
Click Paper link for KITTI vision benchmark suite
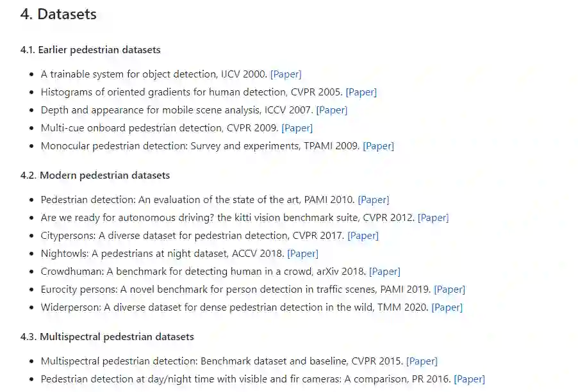click(x=433, y=218)
